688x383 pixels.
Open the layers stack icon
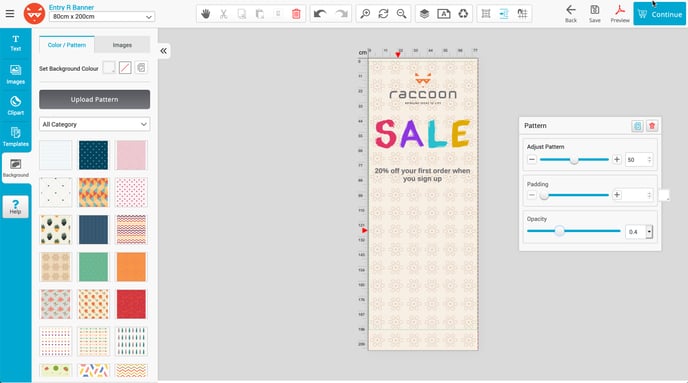[x=424, y=14]
